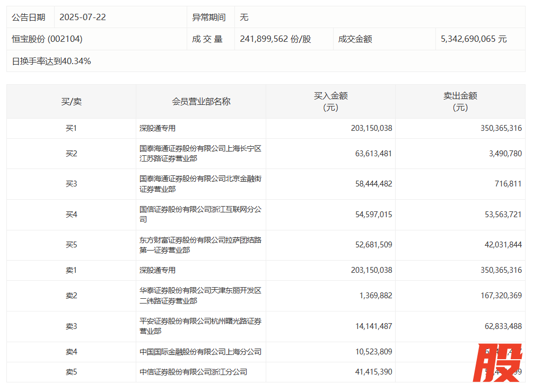Image resolution: width=533 pixels, height=392 pixels.
Task: Click 深股通专用 in the 买1 row
Action: (158, 128)
